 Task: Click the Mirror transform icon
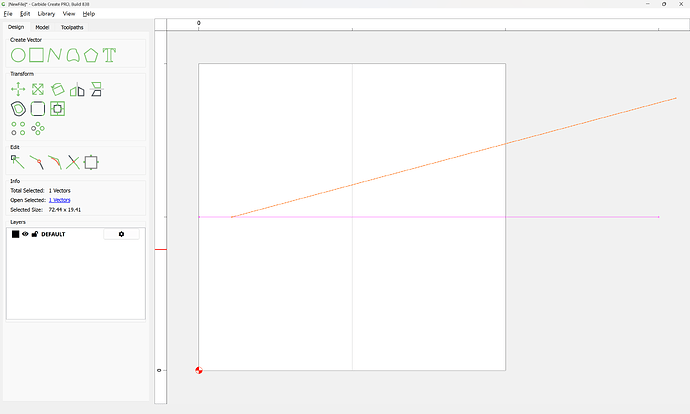(77, 90)
